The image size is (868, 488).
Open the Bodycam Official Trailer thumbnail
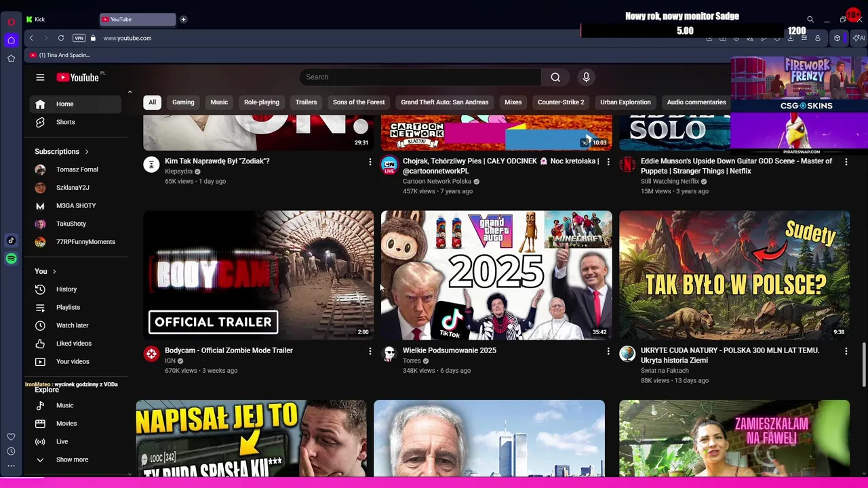coord(258,275)
